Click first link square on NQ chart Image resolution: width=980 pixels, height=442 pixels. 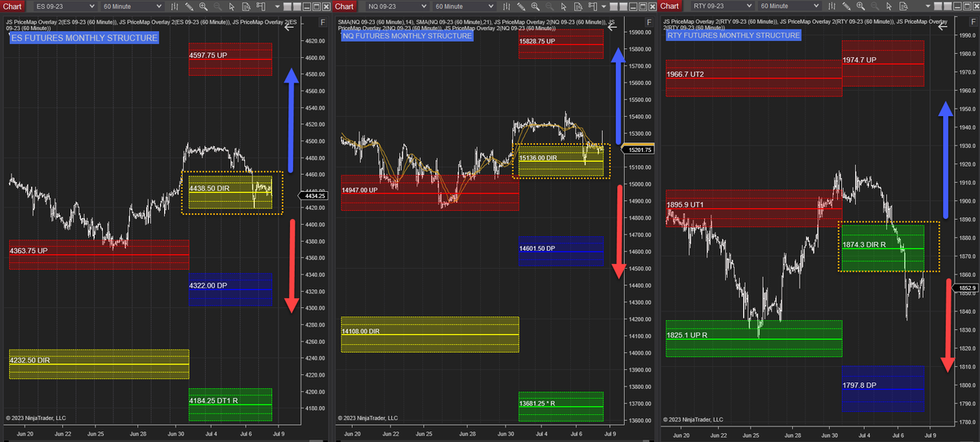pos(612,7)
